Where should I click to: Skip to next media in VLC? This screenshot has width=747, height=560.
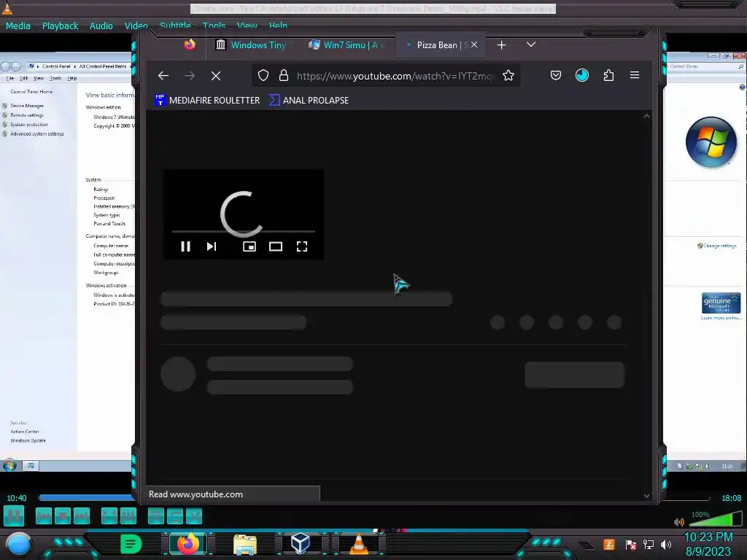[82, 516]
